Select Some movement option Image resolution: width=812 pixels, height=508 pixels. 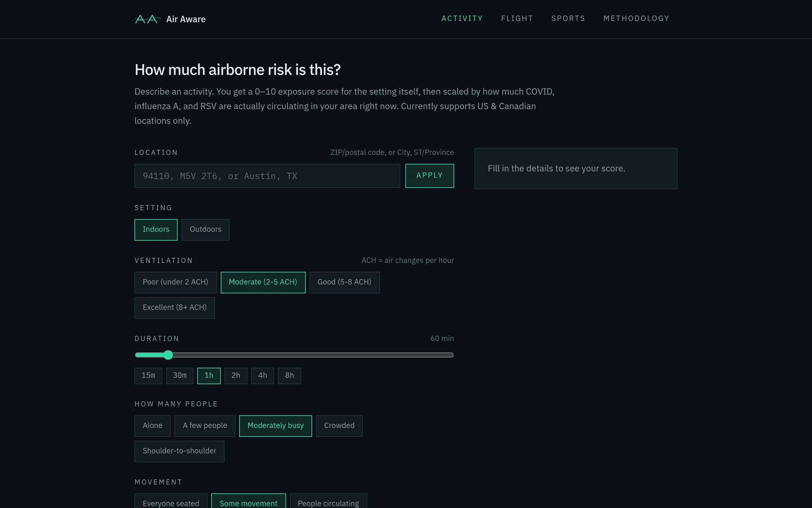pos(248,501)
